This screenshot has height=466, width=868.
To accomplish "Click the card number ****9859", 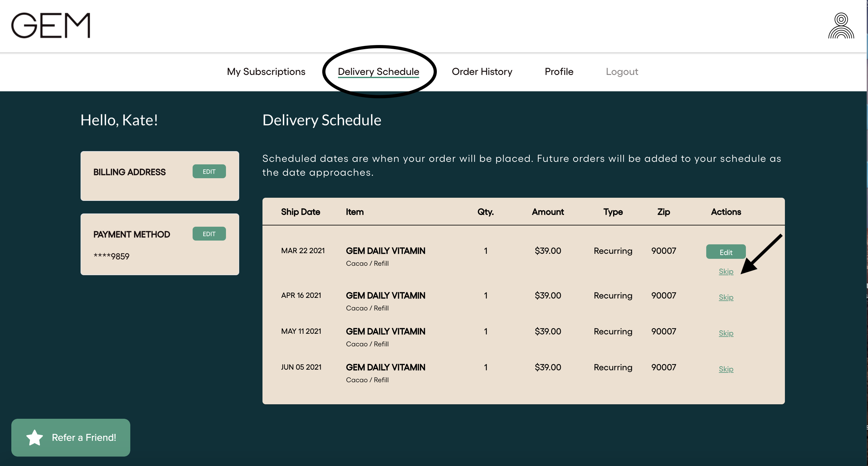I will [x=111, y=256].
